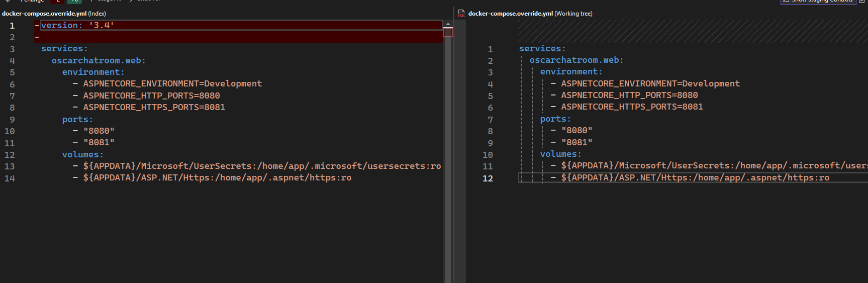
Task: Click the minus deletion marker before version line
Action: click(37, 25)
